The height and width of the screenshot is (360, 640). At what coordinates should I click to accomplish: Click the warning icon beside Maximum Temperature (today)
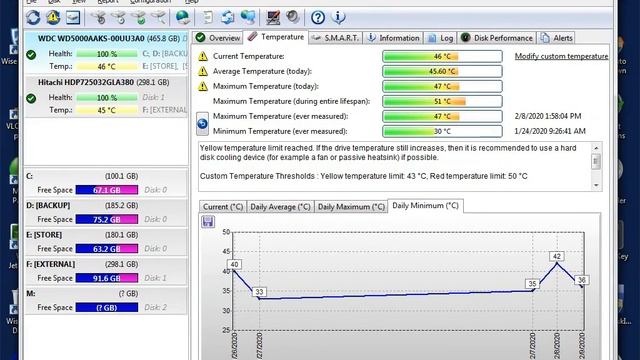[x=203, y=86]
